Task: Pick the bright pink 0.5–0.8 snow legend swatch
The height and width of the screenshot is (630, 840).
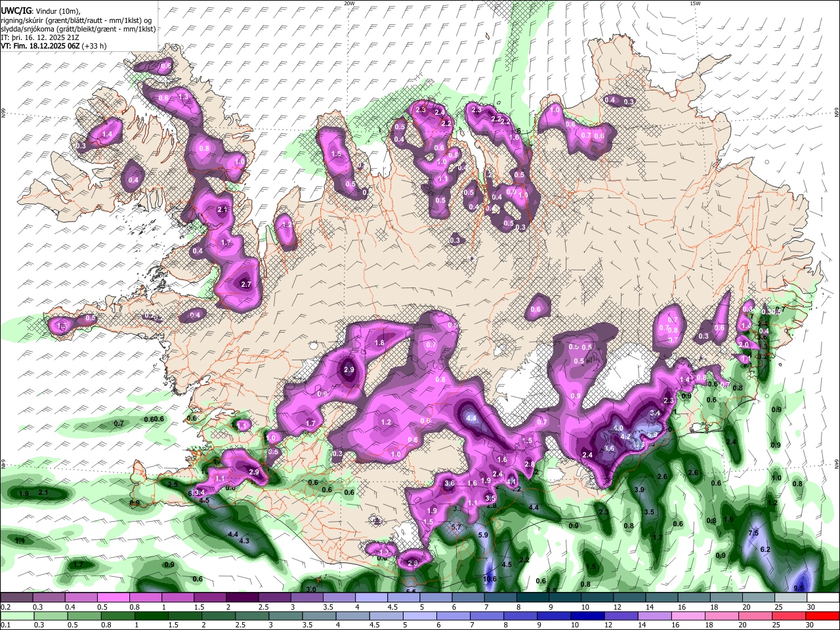Action: (x=113, y=597)
